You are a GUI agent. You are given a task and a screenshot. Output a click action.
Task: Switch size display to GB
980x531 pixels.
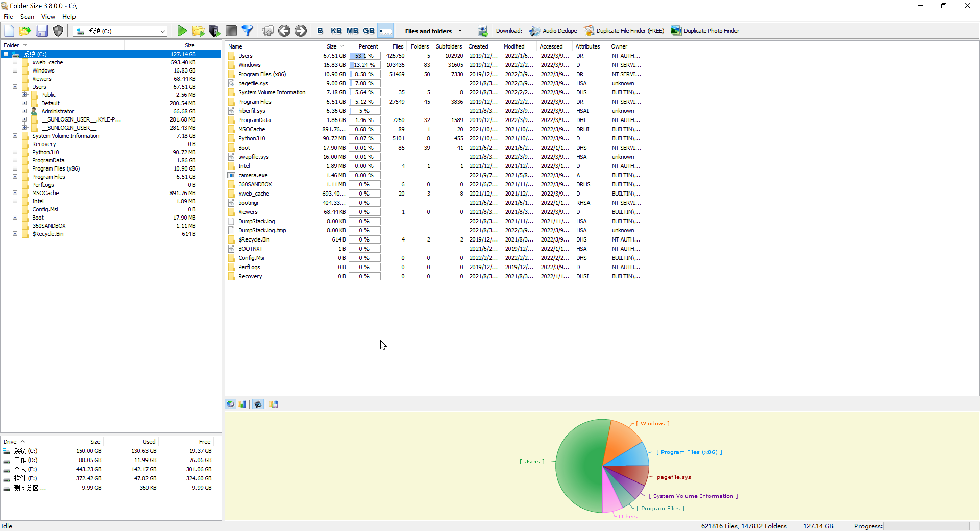[x=368, y=31]
